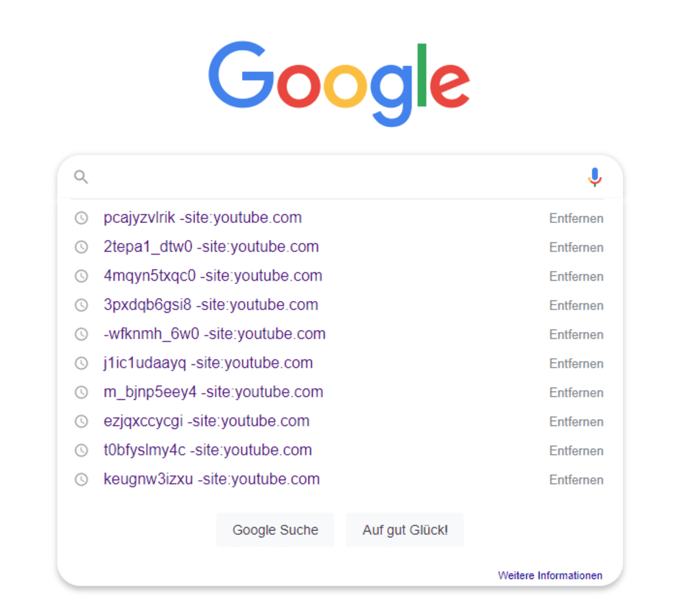Screen dimensions: 686x616
Task: Click the clock icon next to keugnw3izxu
Action: [82, 479]
